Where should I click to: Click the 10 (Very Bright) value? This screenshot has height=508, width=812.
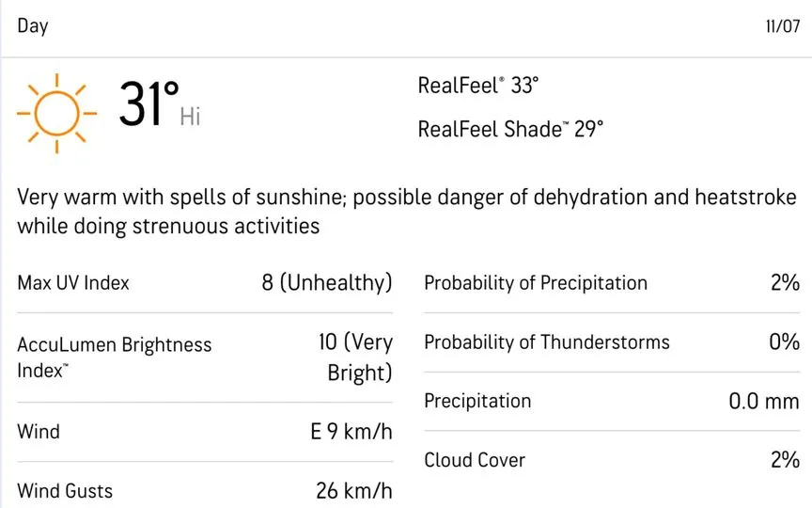(x=356, y=357)
